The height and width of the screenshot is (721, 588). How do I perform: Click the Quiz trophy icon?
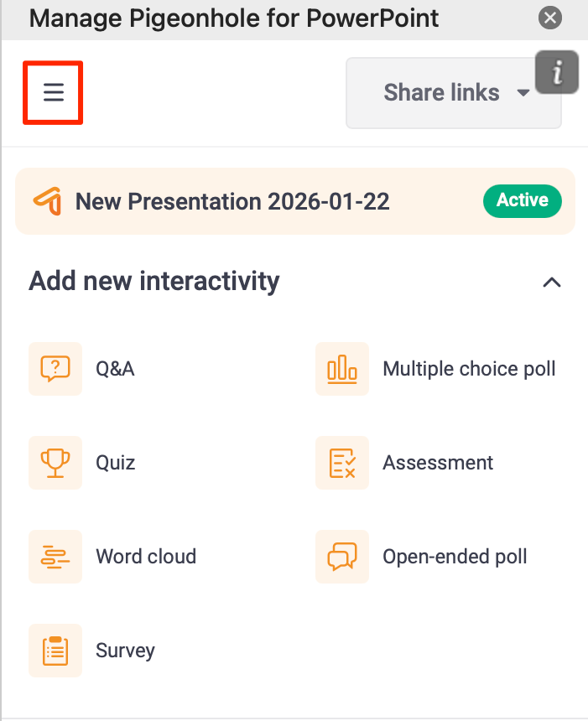pos(55,463)
